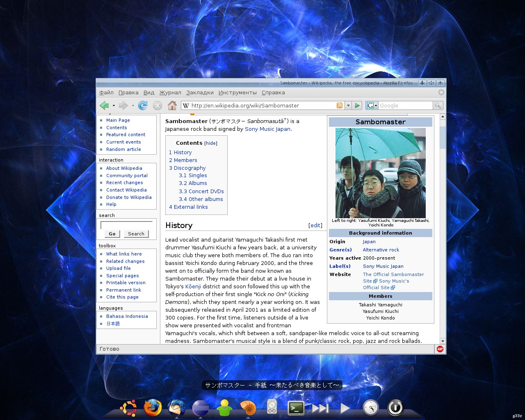Open the green messenger buddy icon in dock
Image resolution: width=525 pixels, height=420 pixels.
224,408
